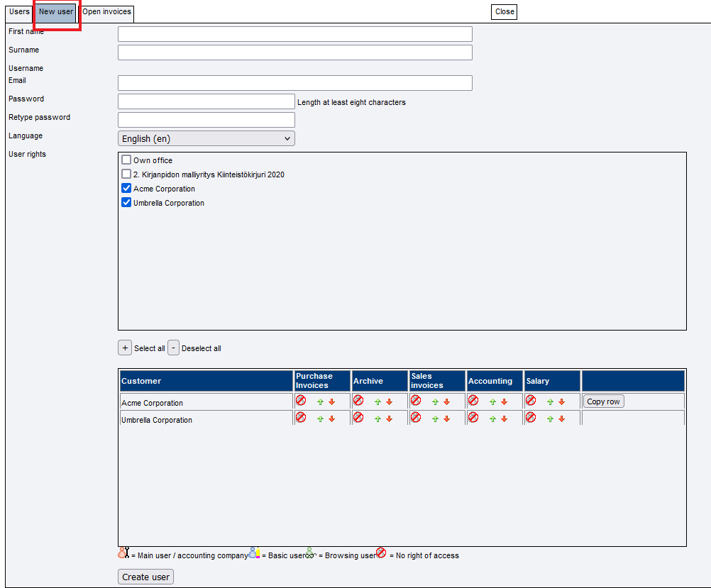
Task: Click the Salary column header
Action: point(552,381)
